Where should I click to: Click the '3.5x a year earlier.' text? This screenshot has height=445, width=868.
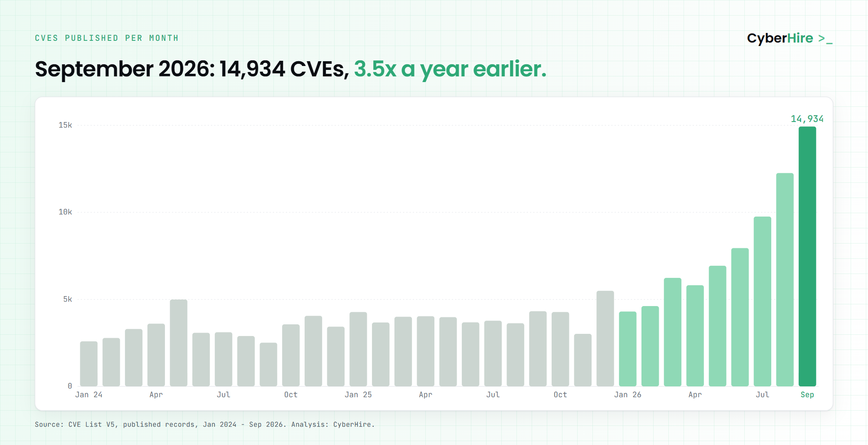450,69
